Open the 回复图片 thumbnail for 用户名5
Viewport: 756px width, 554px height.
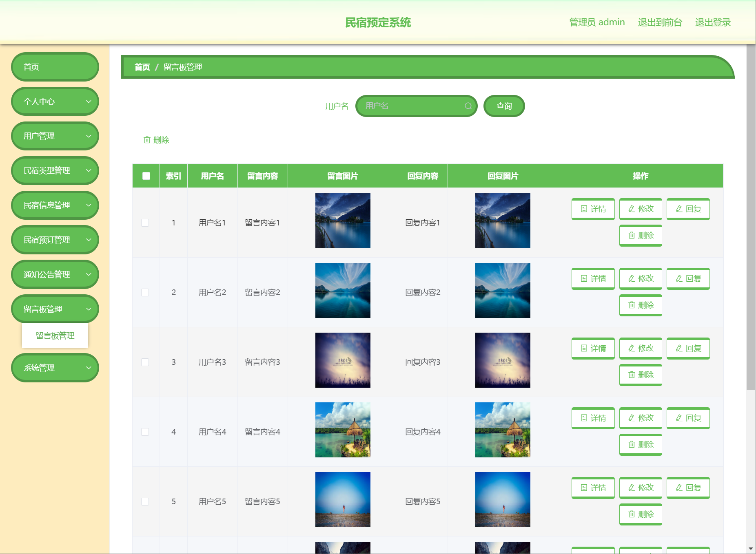503,499
